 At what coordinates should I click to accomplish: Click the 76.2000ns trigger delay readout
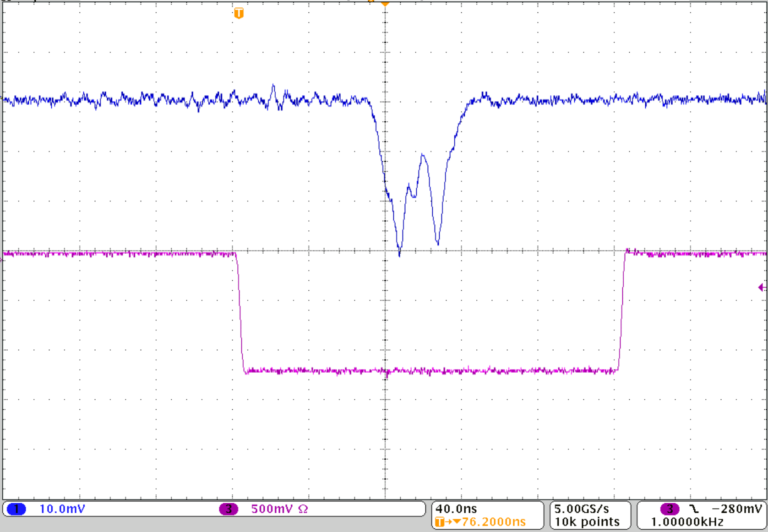[494, 522]
